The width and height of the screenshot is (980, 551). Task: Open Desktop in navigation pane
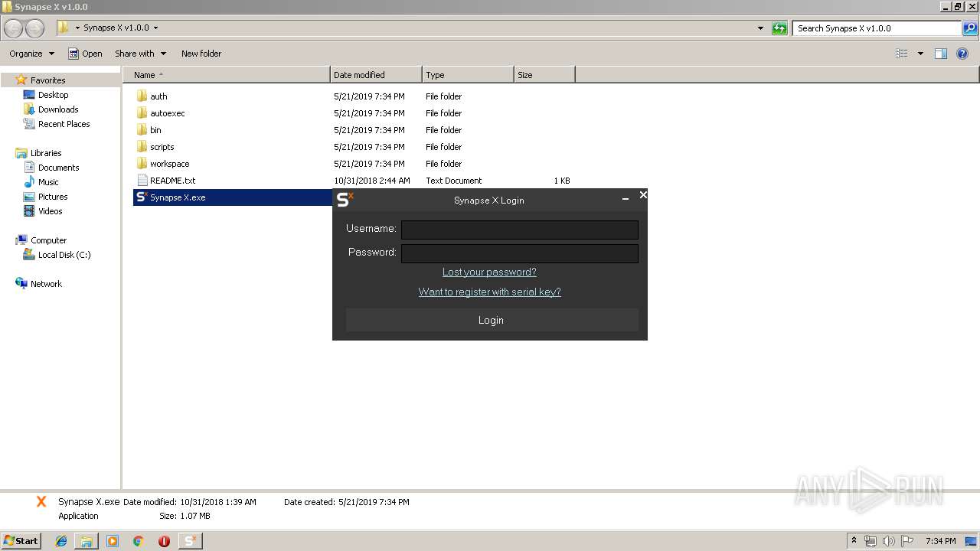pyautogui.click(x=53, y=95)
